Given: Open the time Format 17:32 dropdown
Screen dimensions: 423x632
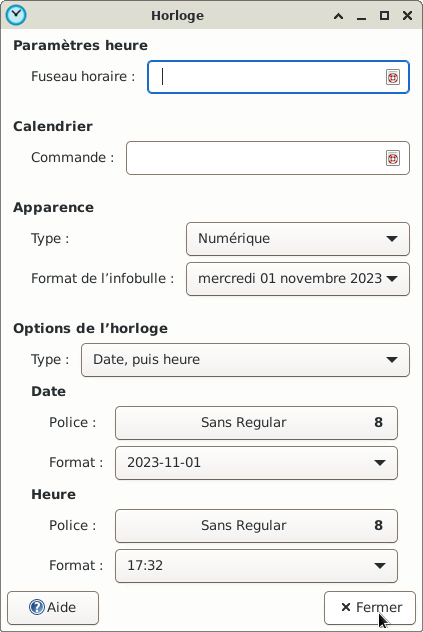Looking at the screenshot, I should 256,566.
